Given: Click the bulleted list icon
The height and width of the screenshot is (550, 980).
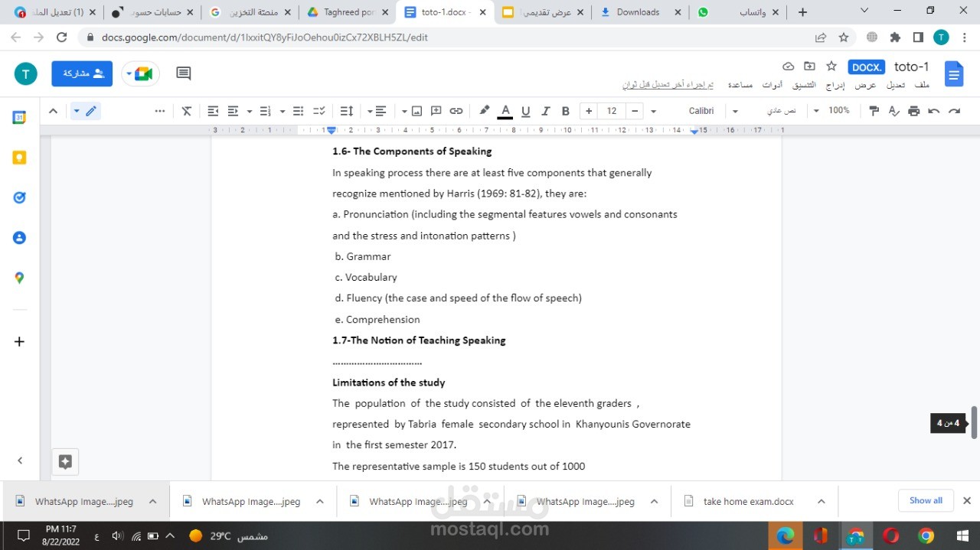Looking at the screenshot, I should tap(299, 111).
